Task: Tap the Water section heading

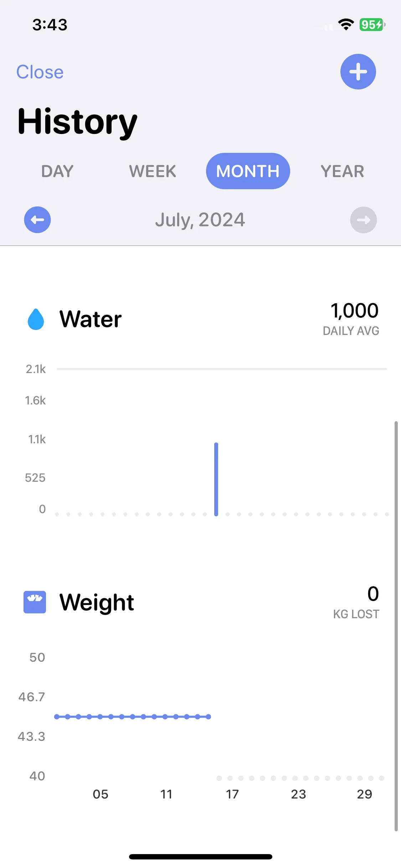Action: tap(91, 319)
